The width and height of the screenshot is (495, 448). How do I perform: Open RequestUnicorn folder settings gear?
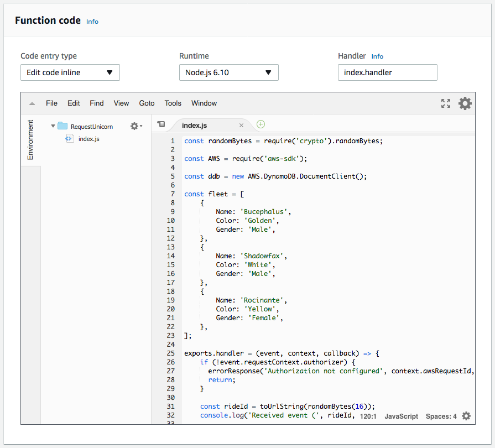pyautogui.click(x=136, y=126)
